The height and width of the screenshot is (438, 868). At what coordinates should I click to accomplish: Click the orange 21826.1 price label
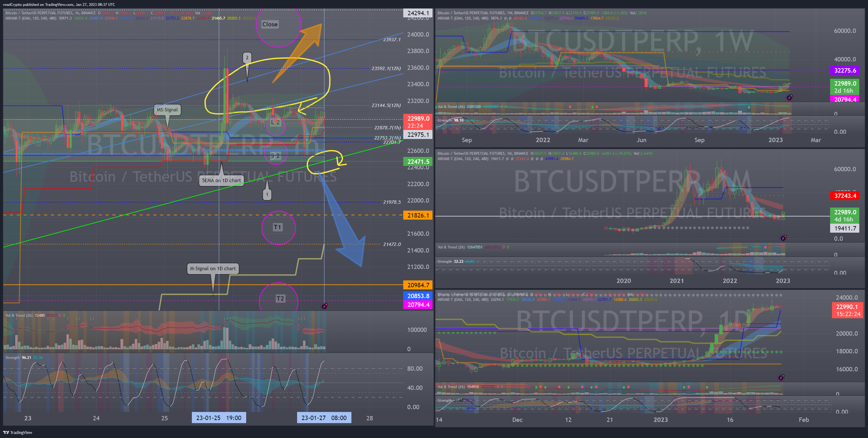point(418,216)
